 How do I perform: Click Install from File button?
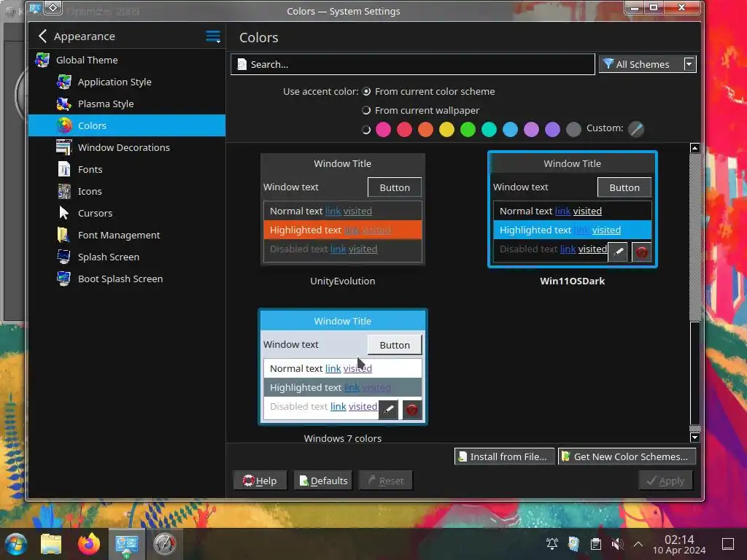pyautogui.click(x=504, y=456)
